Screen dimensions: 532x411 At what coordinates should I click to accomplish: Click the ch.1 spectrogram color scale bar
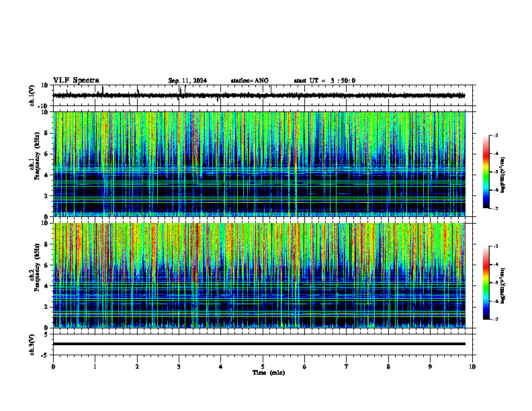coord(486,172)
